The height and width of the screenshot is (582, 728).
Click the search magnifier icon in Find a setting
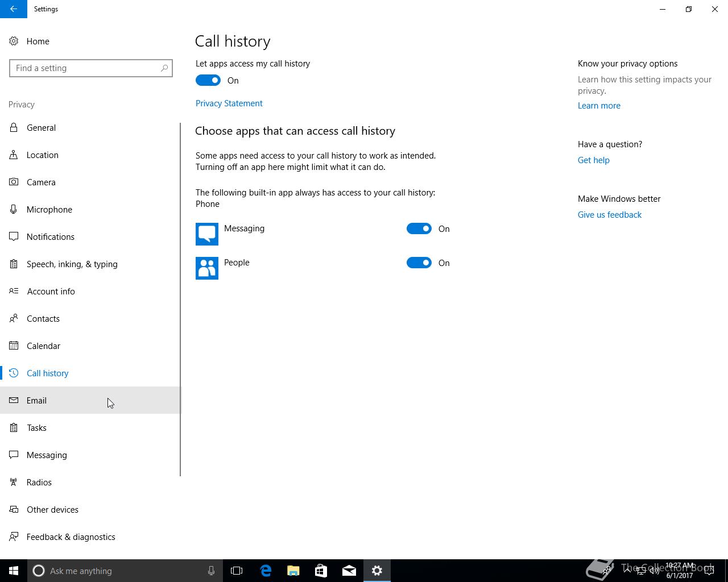pos(164,68)
